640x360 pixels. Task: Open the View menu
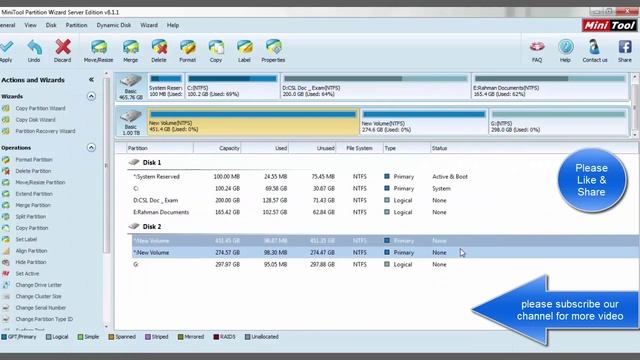(x=31, y=25)
